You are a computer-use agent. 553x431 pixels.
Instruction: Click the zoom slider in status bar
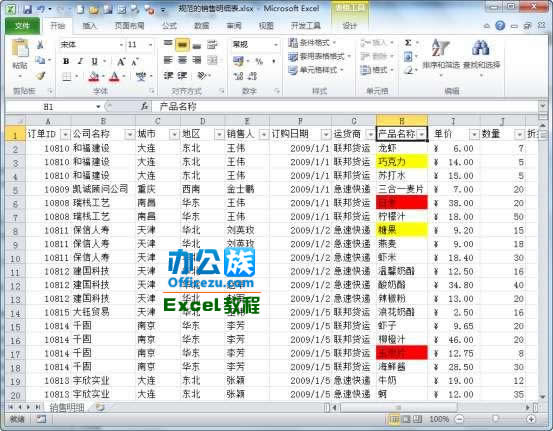pyautogui.click(x=495, y=419)
